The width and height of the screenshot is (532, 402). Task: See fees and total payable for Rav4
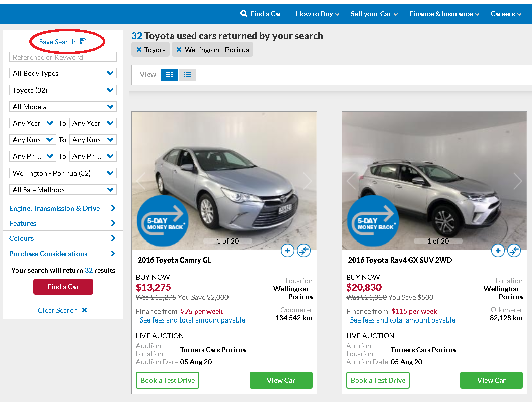tap(403, 320)
